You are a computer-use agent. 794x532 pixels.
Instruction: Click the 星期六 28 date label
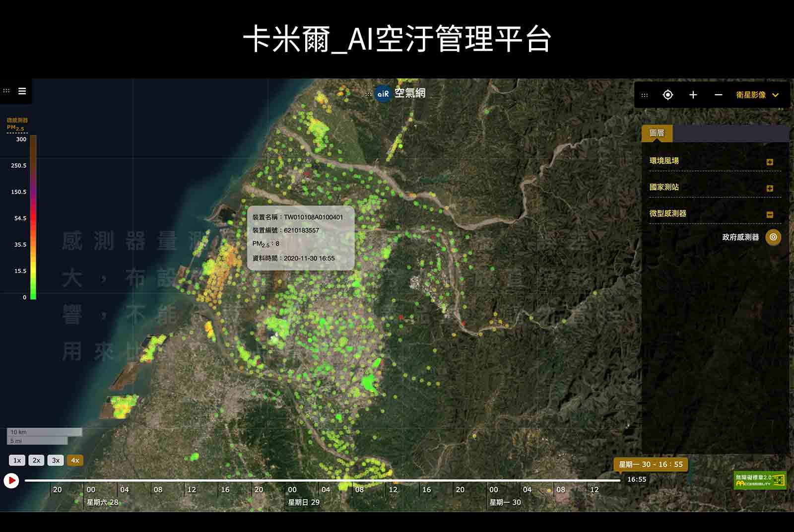[102, 502]
